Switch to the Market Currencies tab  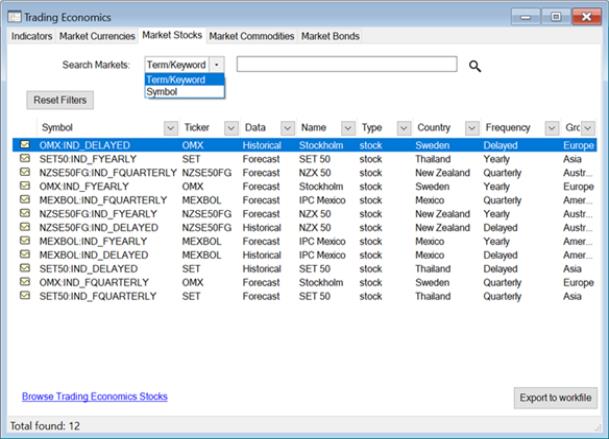(x=97, y=36)
